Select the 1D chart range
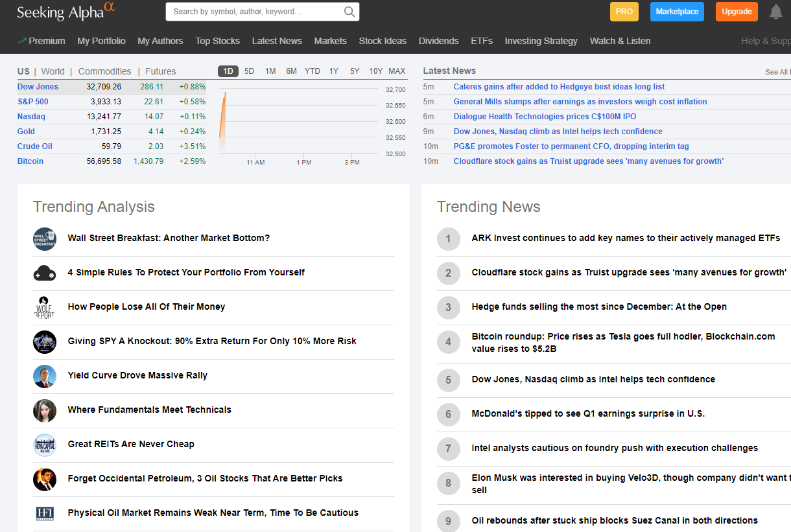This screenshot has height=532, width=791. click(228, 71)
